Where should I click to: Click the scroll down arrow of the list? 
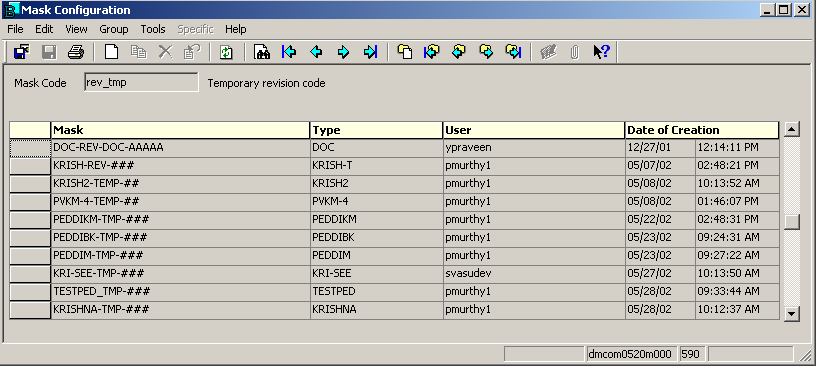point(792,313)
